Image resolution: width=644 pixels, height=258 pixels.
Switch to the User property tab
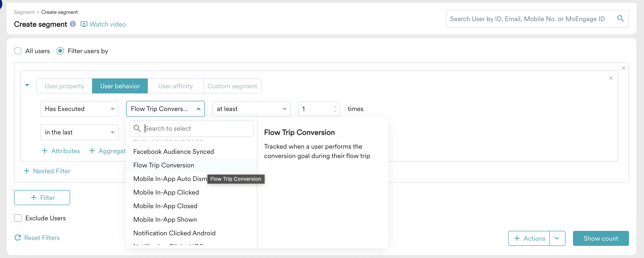(x=64, y=86)
